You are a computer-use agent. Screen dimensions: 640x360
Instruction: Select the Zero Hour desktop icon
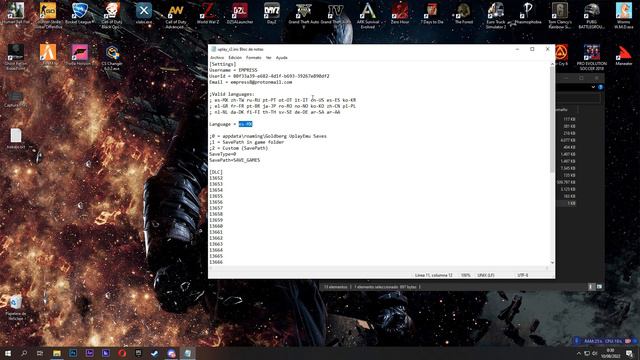click(400, 13)
